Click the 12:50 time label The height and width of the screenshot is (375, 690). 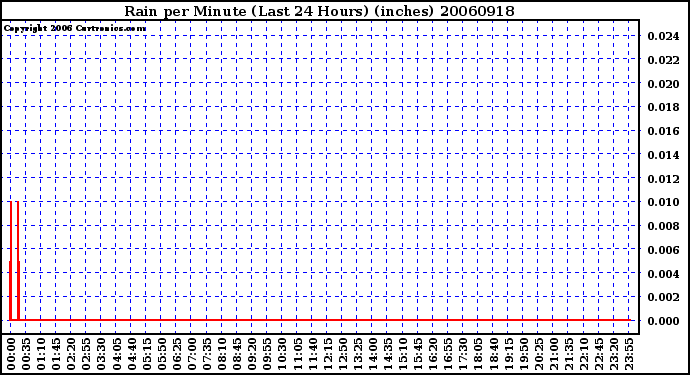[x=342, y=354]
